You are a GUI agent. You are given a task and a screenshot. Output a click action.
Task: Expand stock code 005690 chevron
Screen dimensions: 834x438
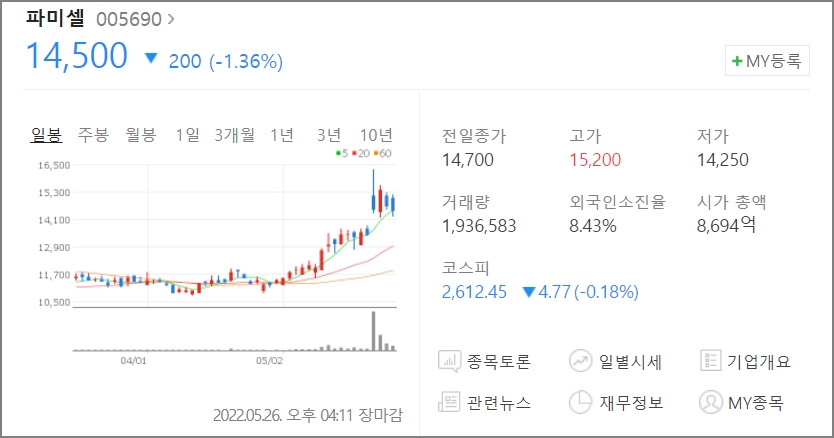click(171, 19)
